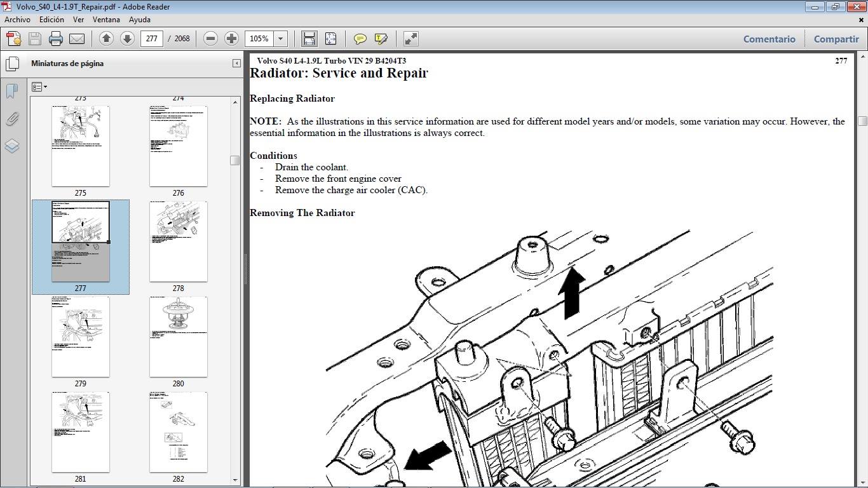Viewport: 868px width, 488px height.
Task: Click the page thumbnails panel icon
Action: click(11, 64)
